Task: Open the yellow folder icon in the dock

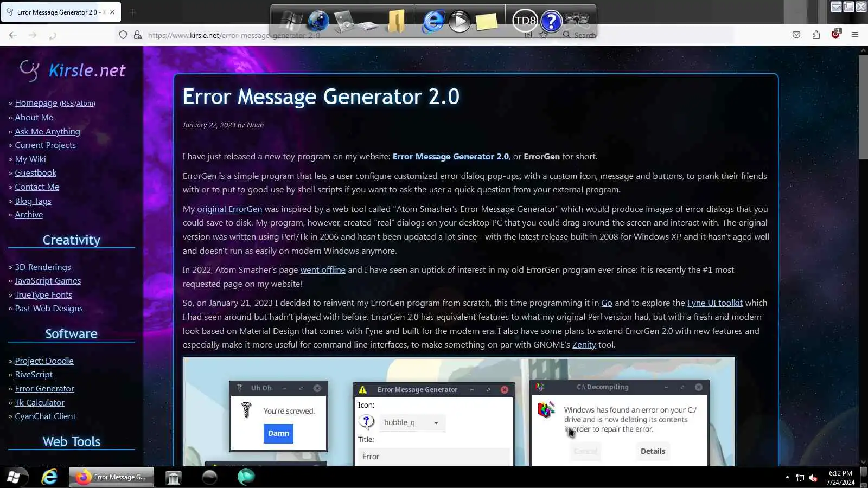Action: point(397,21)
